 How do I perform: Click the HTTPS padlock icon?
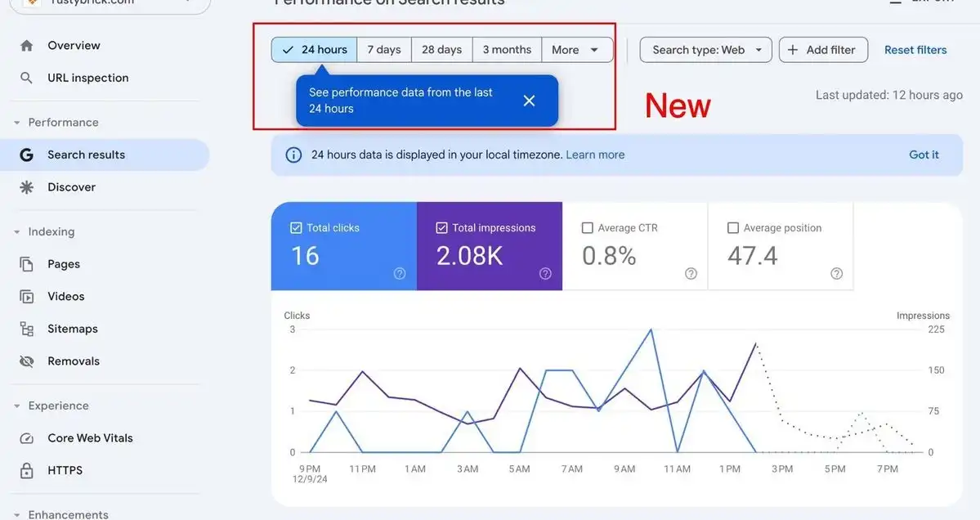pos(26,471)
